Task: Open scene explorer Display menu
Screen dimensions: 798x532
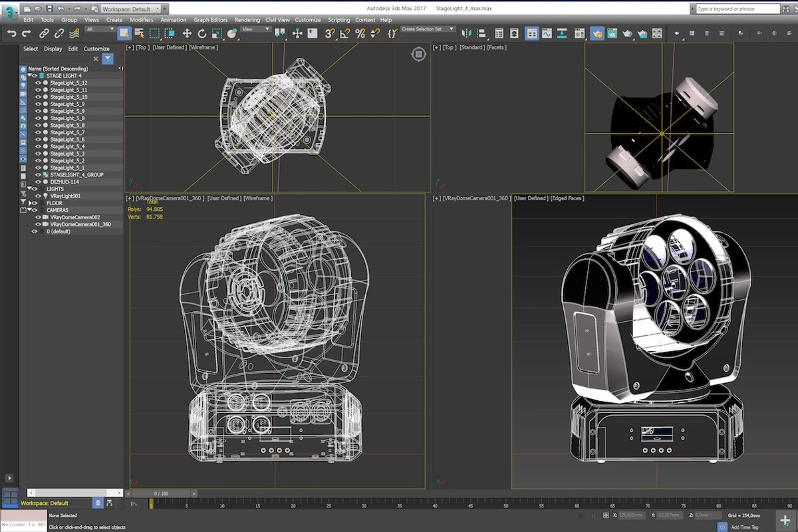Action: (x=53, y=49)
